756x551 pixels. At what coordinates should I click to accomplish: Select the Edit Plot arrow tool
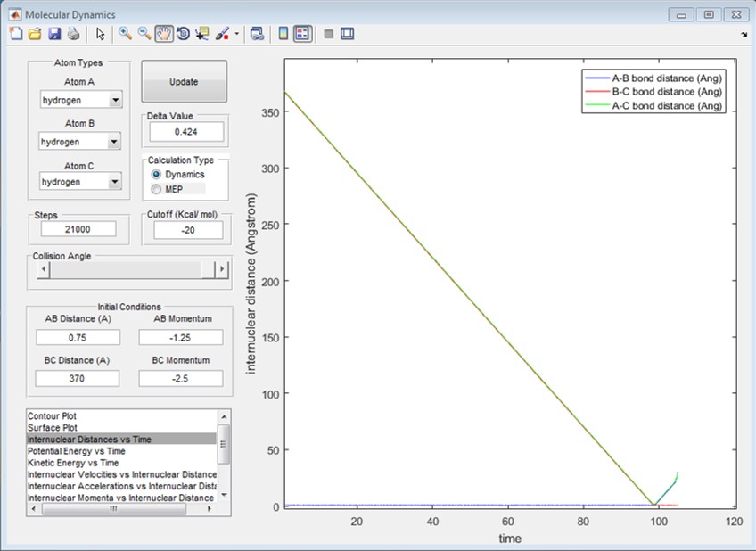(x=100, y=34)
